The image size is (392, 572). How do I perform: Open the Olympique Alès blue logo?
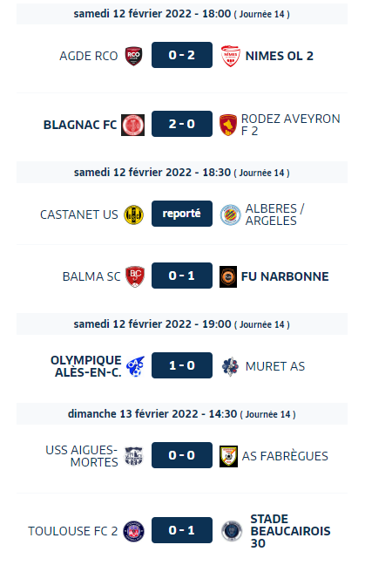[x=135, y=366]
